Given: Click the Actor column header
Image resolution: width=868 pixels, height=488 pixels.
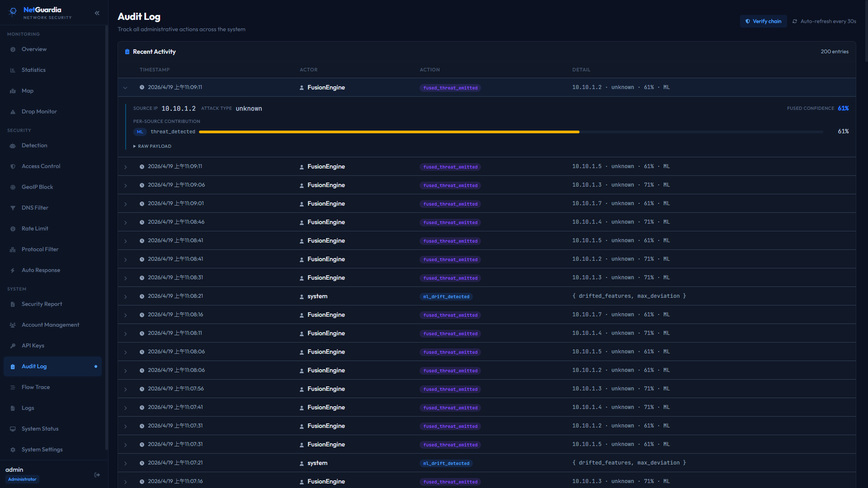Looking at the screenshot, I should pyautogui.click(x=309, y=70).
